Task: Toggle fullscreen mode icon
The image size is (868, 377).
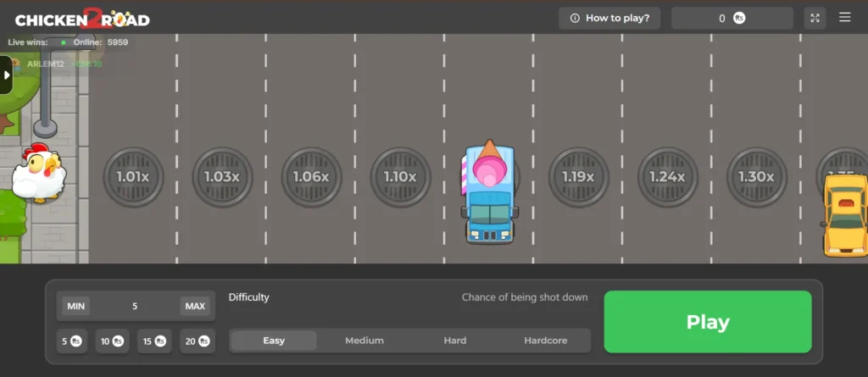Action: coord(815,19)
